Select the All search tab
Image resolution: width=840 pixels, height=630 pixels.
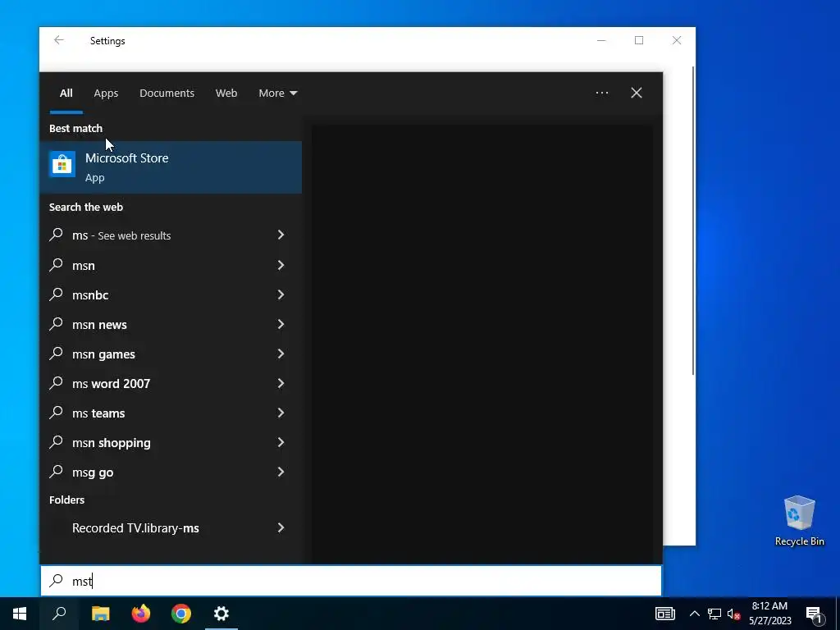(66, 94)
